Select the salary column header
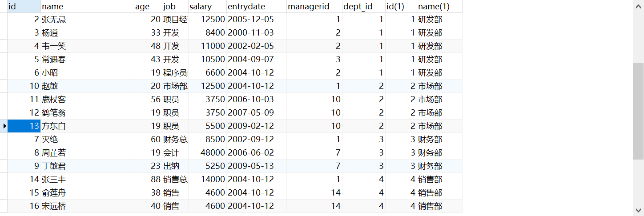This screenshot has width=644, height=216. [x=207, y=6]
